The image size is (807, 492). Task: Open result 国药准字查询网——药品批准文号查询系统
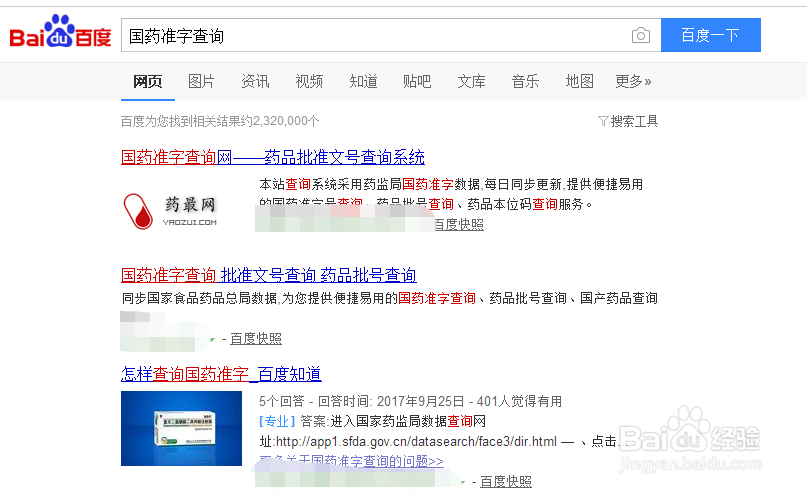[x=273, y=157]
